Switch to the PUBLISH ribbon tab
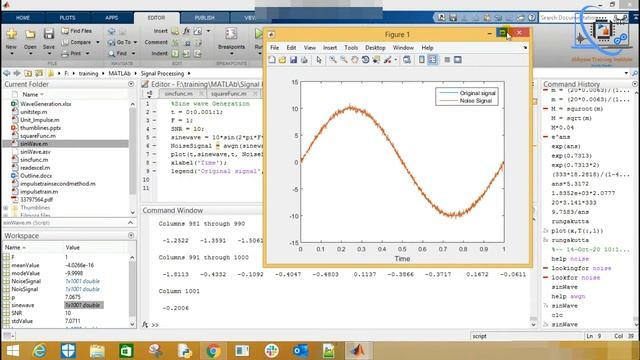The height and width of the screenshot is (360, 640). click(204, 18)
